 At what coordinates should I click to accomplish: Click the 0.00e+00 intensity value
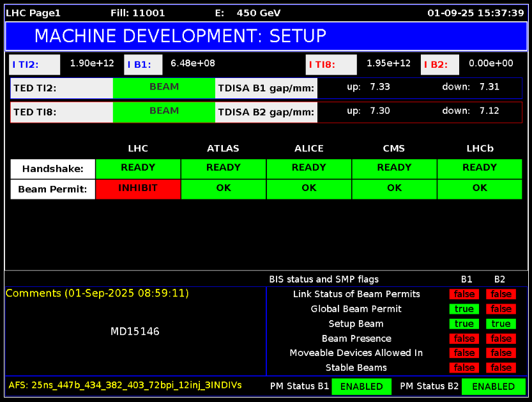(x=491, y=63)
